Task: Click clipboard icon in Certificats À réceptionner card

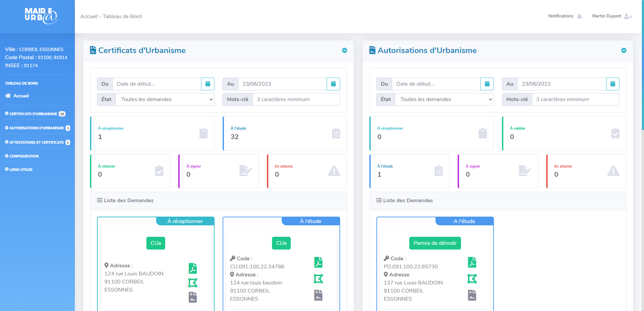Action: coord(203,133)
